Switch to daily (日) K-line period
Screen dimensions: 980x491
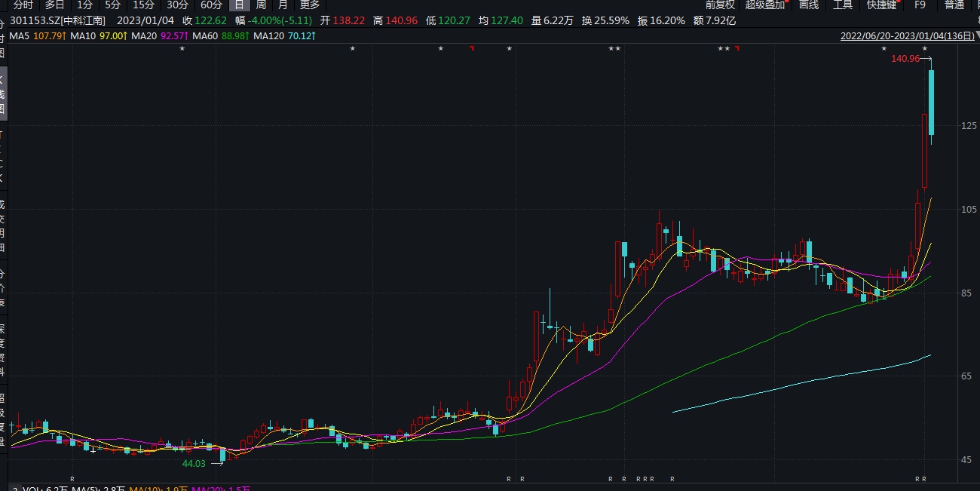(238, 5)
